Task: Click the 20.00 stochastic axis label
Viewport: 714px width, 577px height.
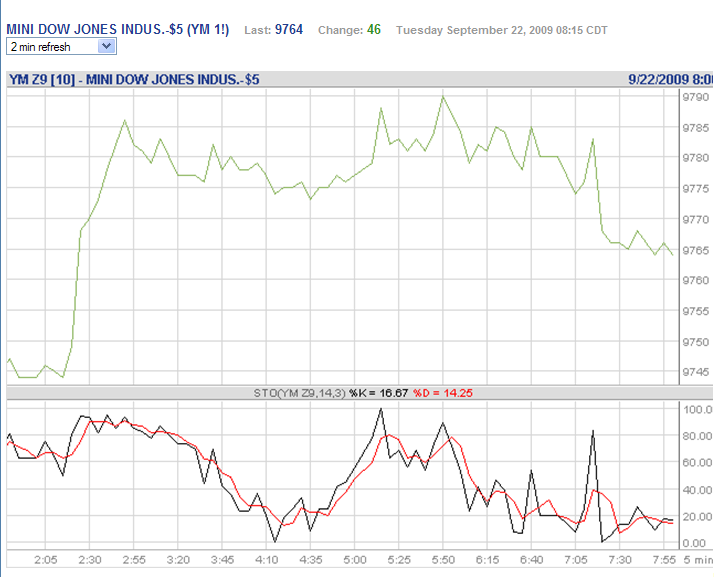Action: [697, 516]
